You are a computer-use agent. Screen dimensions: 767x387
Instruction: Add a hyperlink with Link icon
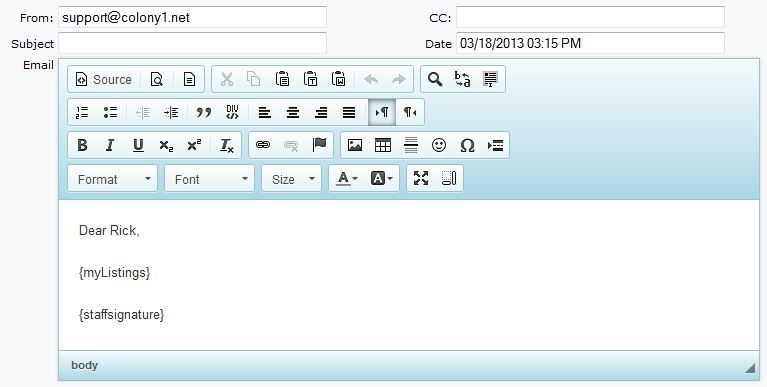point(263,145)
